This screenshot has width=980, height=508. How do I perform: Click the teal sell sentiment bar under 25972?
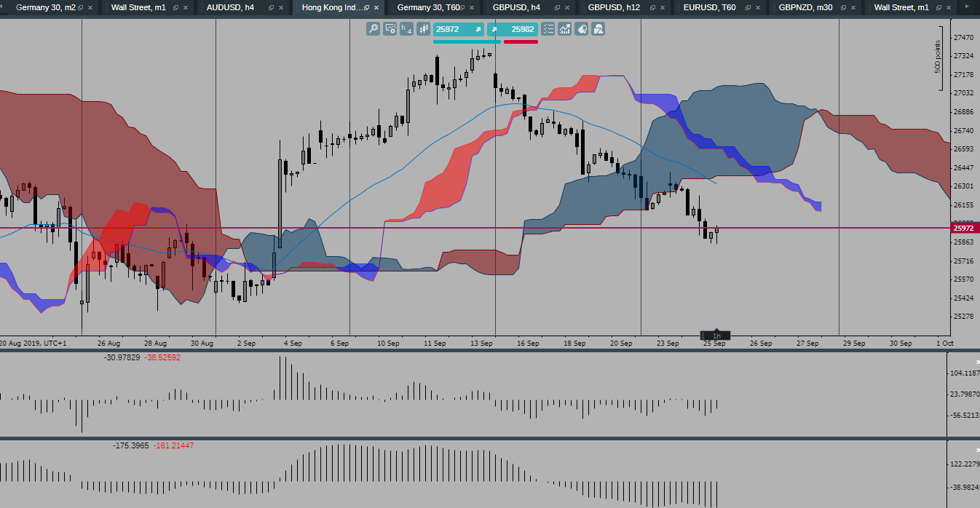[x=466, y=42]
